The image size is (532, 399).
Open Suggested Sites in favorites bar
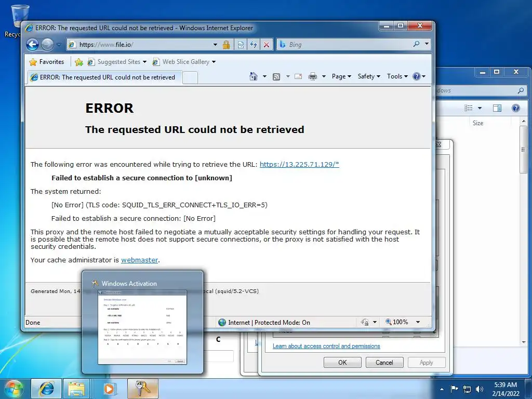click(117, 62)
